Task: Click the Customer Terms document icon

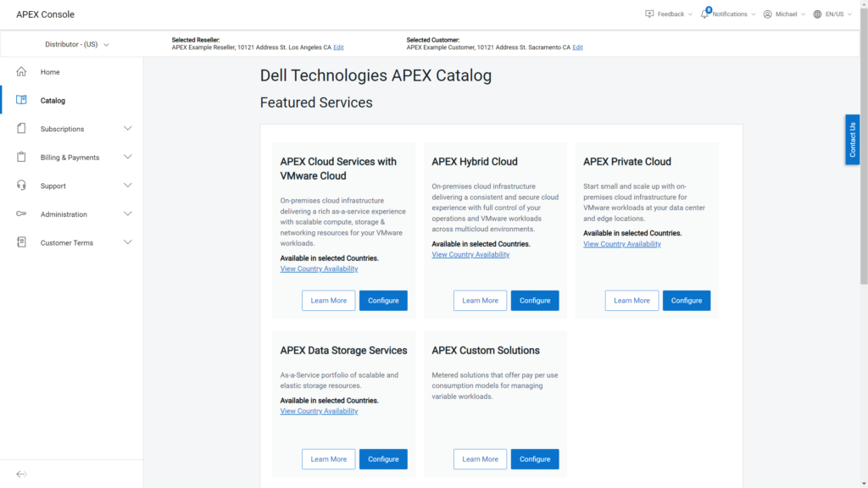Action: 21,242
